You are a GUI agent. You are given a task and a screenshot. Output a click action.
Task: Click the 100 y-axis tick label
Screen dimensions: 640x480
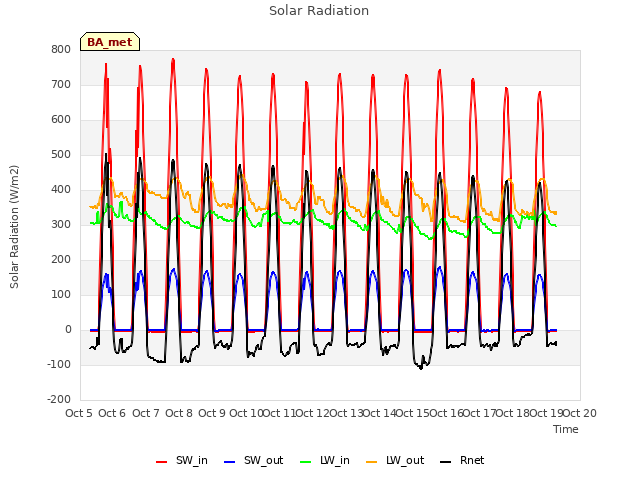[61, 295]
